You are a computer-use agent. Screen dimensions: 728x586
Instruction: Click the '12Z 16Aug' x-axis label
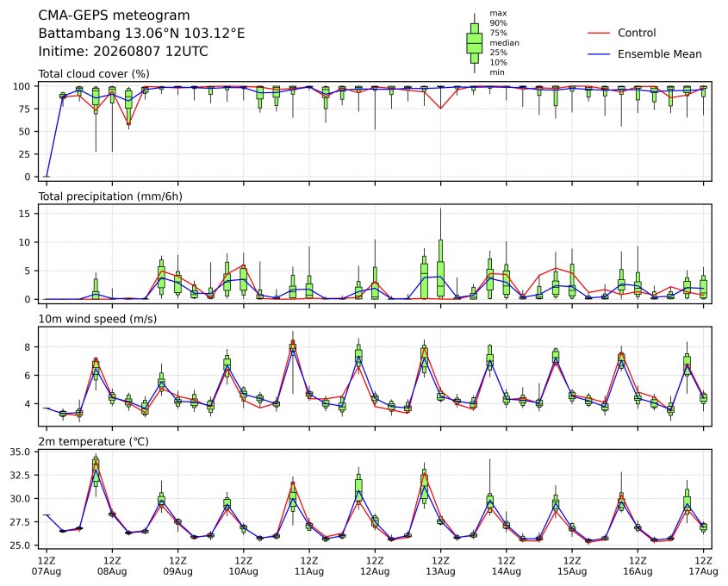click(x=638, y=565)
